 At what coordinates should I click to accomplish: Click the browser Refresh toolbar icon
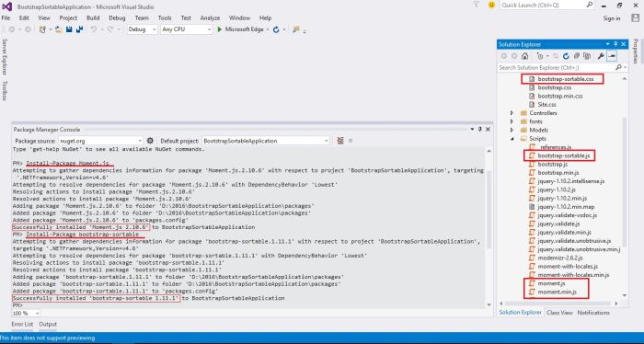point(276,29)
